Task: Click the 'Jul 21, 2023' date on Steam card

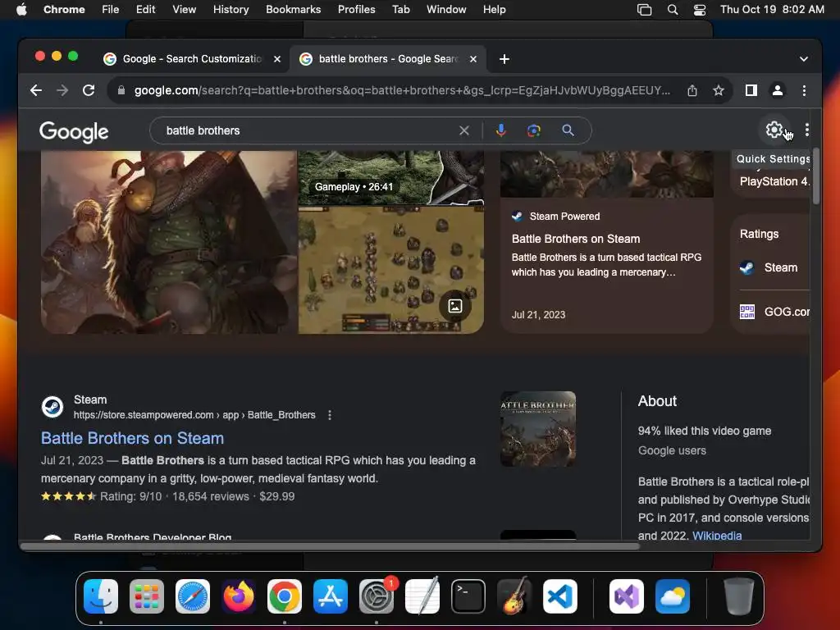Action: pos(538,315)
